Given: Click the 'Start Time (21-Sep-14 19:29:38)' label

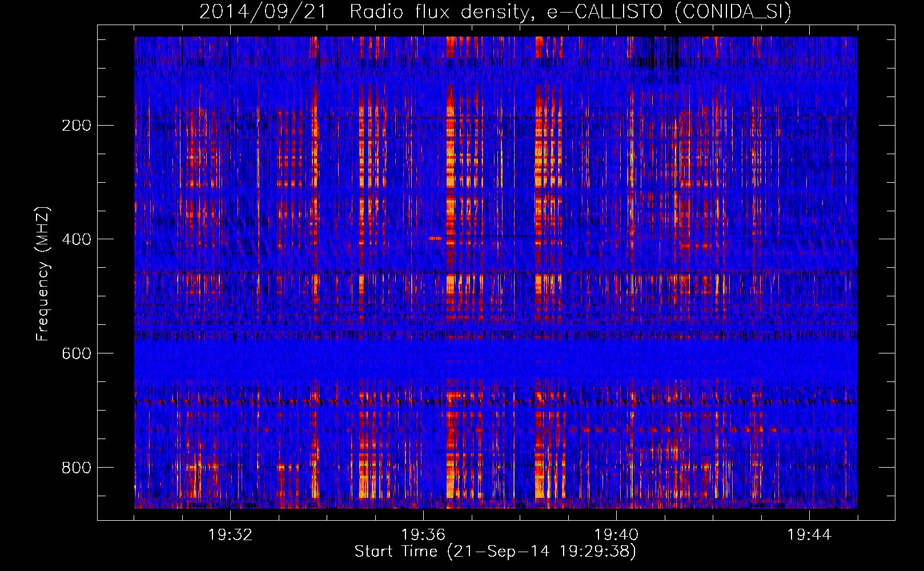Looking at the screenshot, I should (495, 552).
